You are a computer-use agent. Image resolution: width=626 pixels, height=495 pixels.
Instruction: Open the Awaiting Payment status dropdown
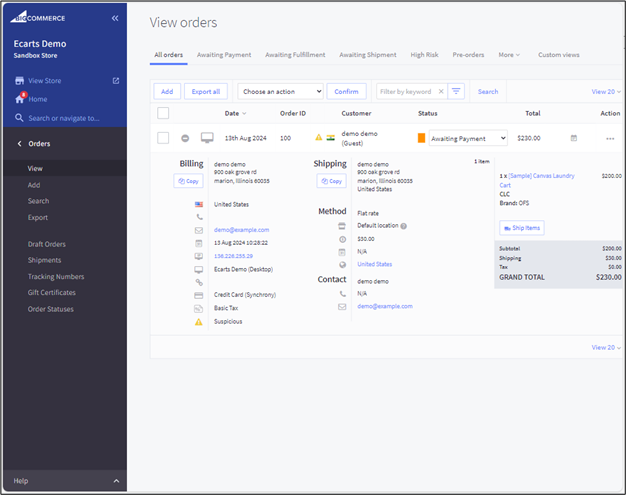468,138
